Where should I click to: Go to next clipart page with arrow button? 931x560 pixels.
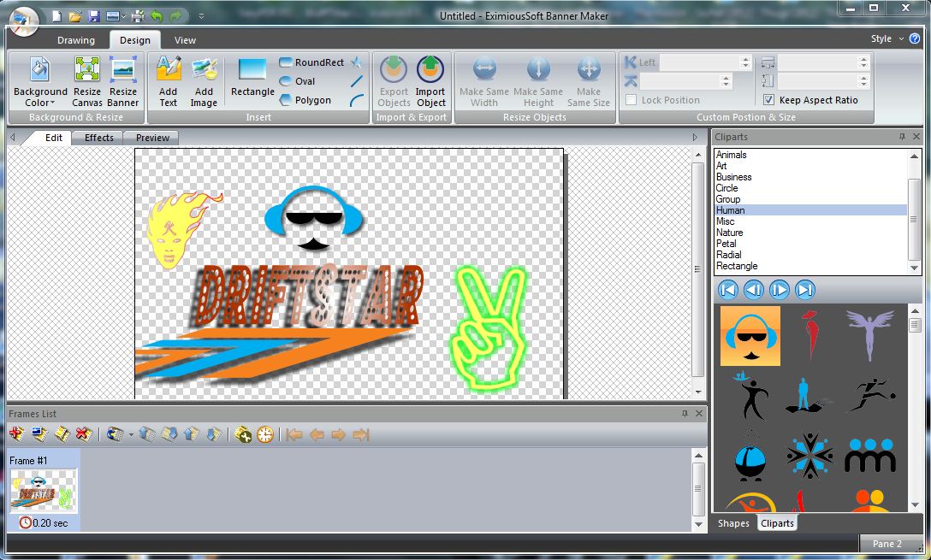pyautogui.click(x=779, y=289)
